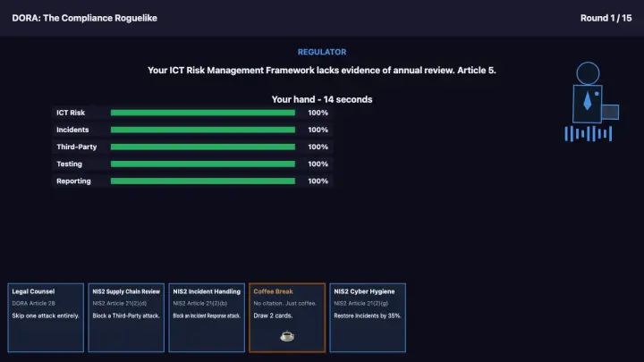Click the coffee cup icon

pos(287,336)
